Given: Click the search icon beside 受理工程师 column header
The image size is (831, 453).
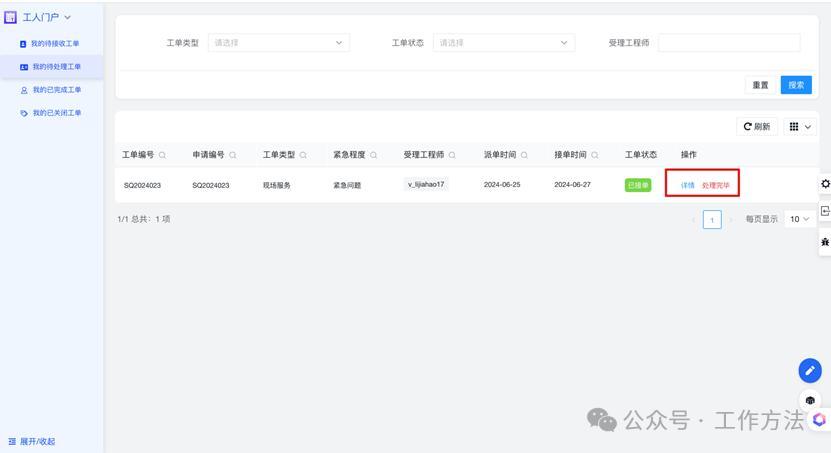Looking at the screenshot, I should [x=452, y=155].
